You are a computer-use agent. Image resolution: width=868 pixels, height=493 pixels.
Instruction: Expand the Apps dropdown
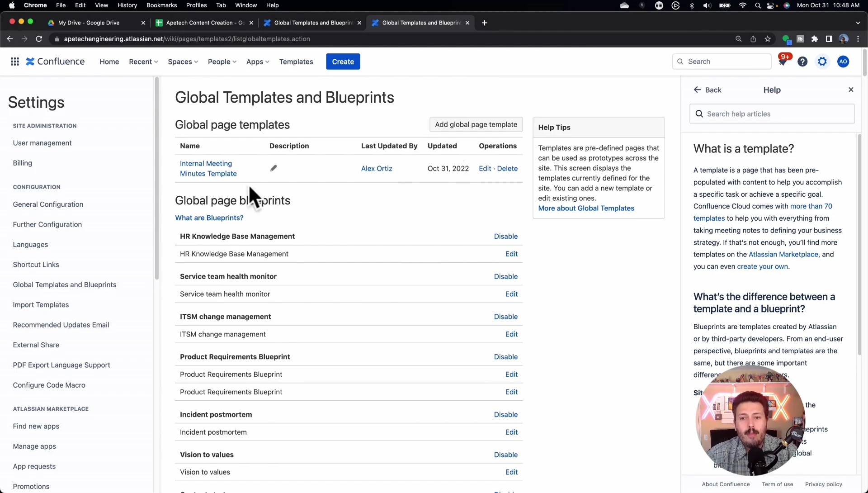click(x=258, y=62)
